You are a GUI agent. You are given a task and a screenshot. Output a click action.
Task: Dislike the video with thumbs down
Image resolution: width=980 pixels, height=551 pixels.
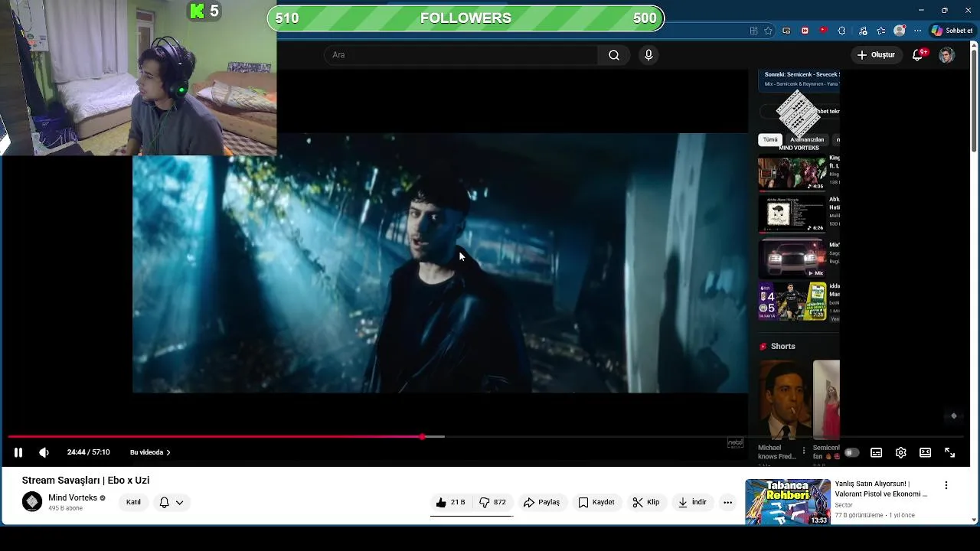(x=492, y=502)
